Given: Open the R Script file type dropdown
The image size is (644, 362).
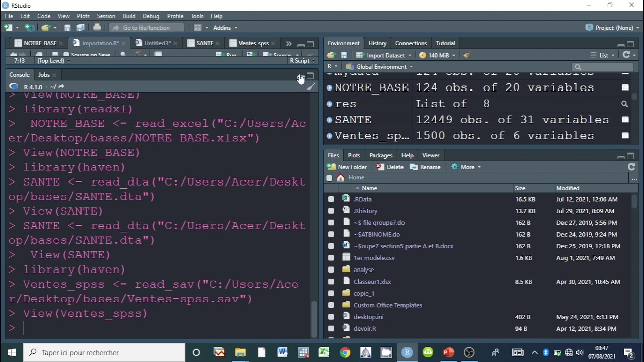Looking at the screenshot, I should [302, 61].
